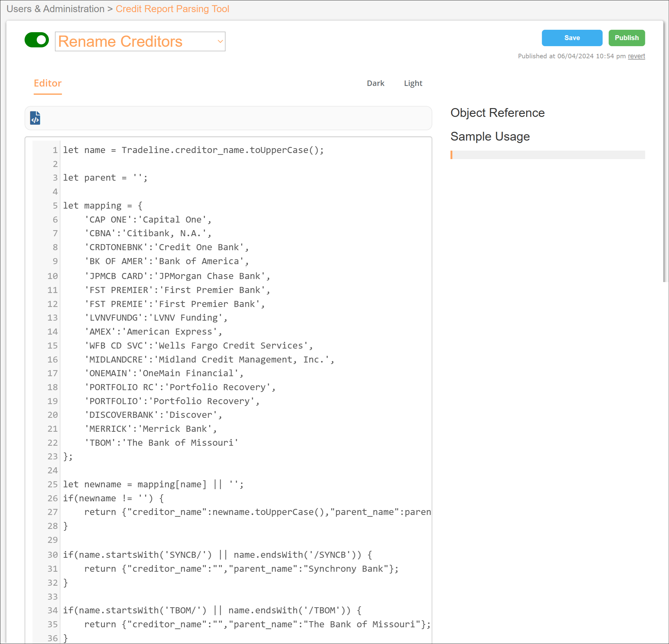Screen dimensions: 669x644
Task: Click the 'LVNVFUNDG':'LVNV Funding' line
Action: pos(156,318)
